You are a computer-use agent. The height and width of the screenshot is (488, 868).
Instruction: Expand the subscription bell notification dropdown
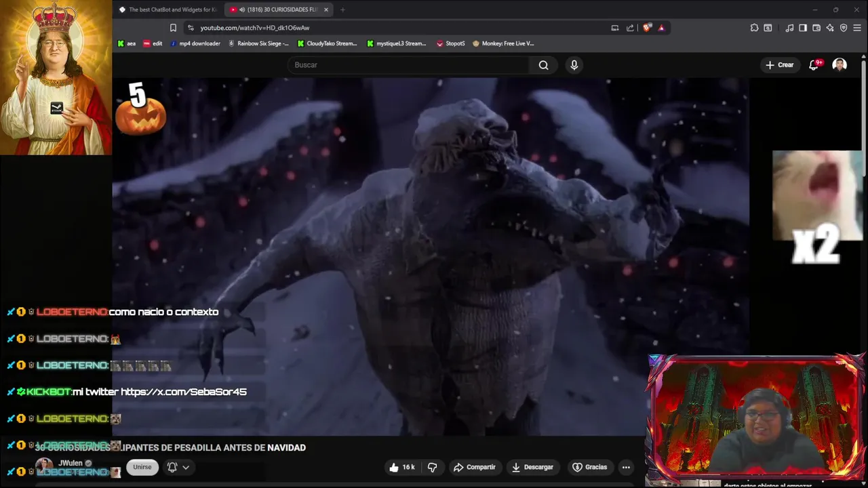(178, 467)
